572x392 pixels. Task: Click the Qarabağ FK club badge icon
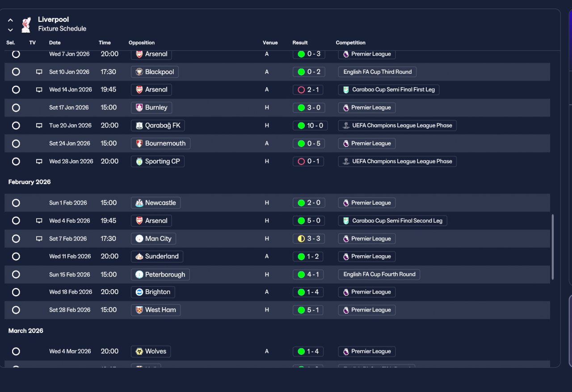[x=139, y=126]
